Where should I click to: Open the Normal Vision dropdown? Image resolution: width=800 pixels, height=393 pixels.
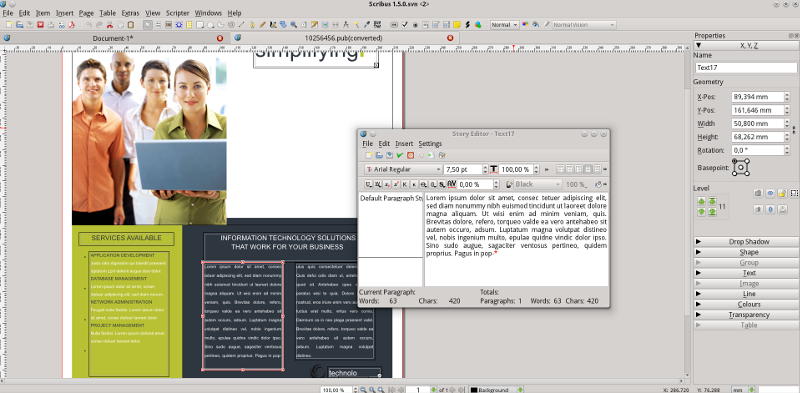click(x=584, y=24)
